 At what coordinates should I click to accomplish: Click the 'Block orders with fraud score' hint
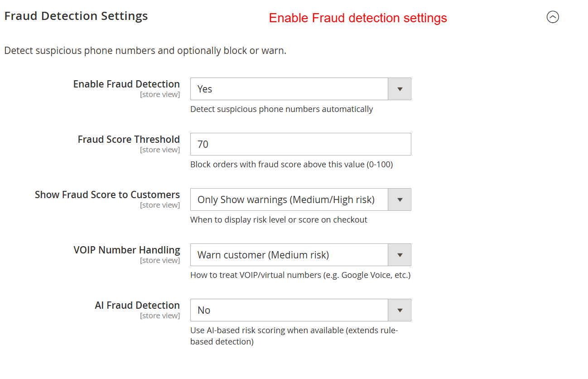(x=291, y=165)
